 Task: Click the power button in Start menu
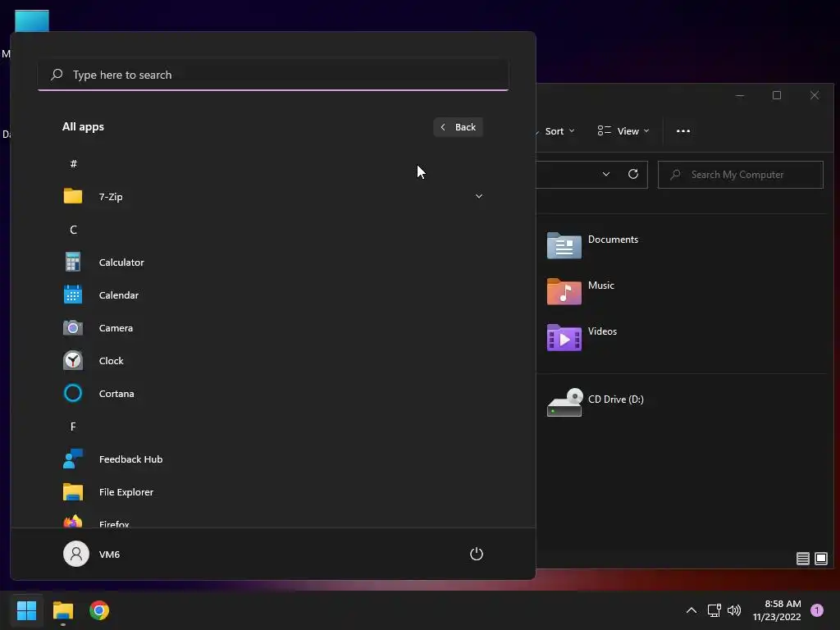pos(477,554)
